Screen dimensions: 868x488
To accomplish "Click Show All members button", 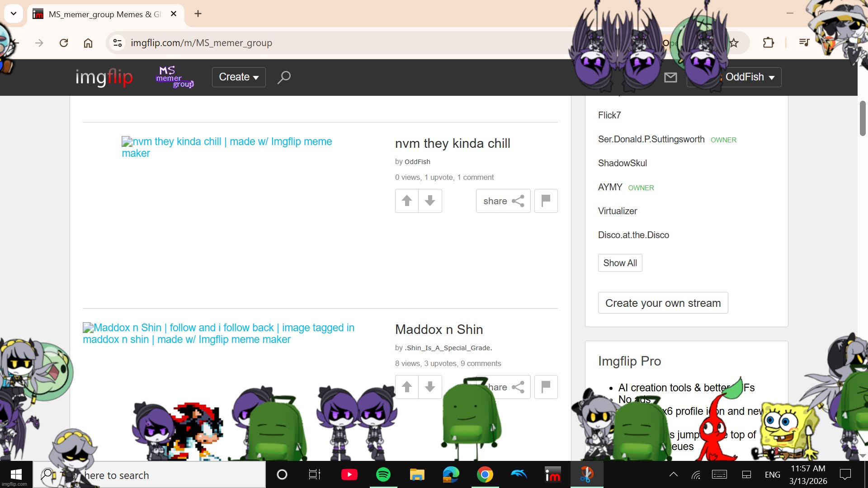I will click(620, 263).
